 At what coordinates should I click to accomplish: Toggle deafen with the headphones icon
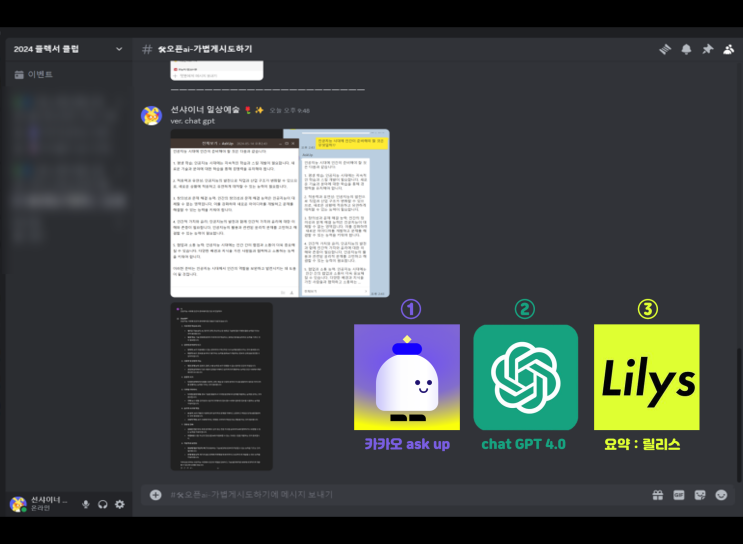(102, 504)
